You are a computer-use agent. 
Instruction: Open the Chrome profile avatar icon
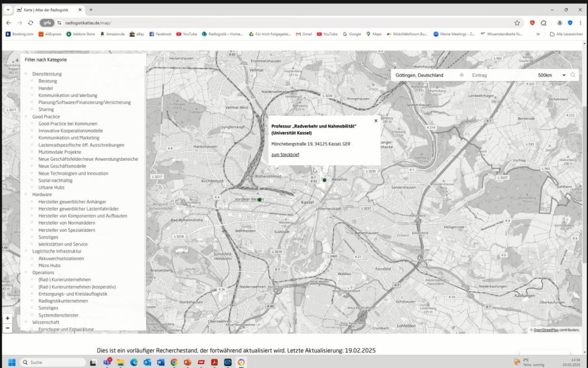coord(559,23)
